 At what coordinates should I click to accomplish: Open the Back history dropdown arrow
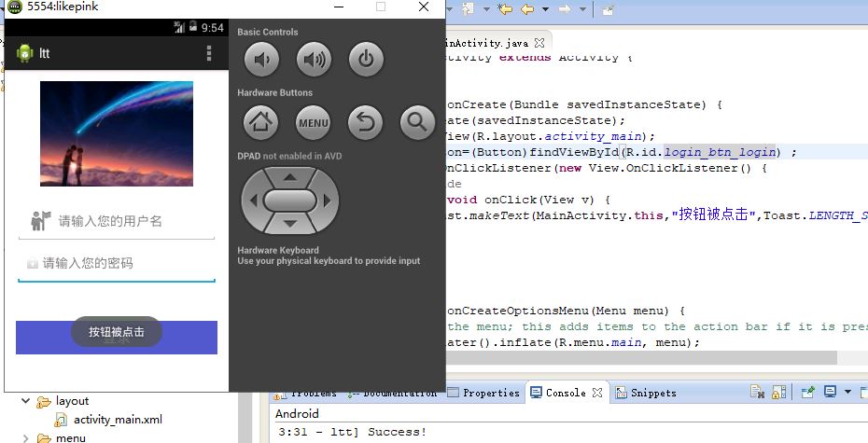[545, 9]
